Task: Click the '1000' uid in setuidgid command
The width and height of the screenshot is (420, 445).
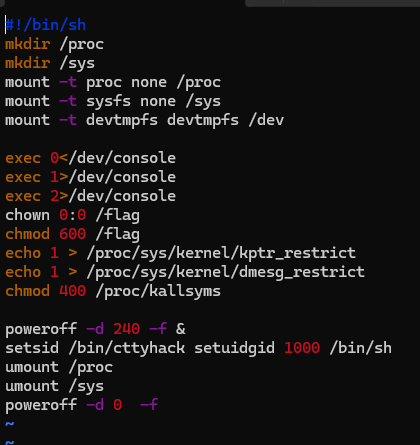Action: [x=302, y=348]
